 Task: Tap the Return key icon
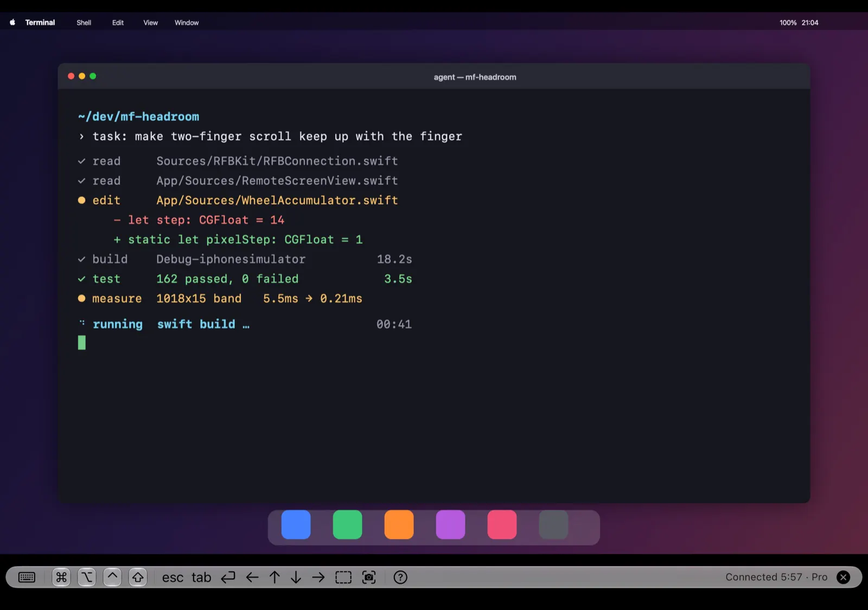click(228, 577)
